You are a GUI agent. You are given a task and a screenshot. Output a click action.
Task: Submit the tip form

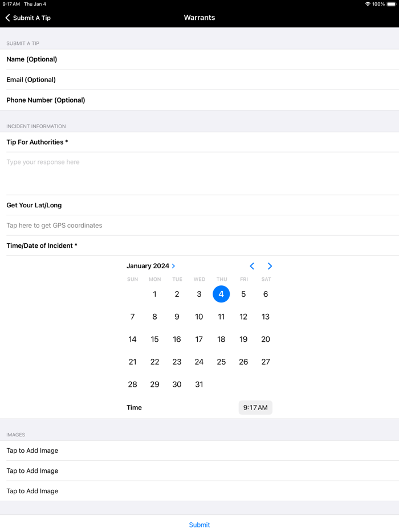click(199, 525)
